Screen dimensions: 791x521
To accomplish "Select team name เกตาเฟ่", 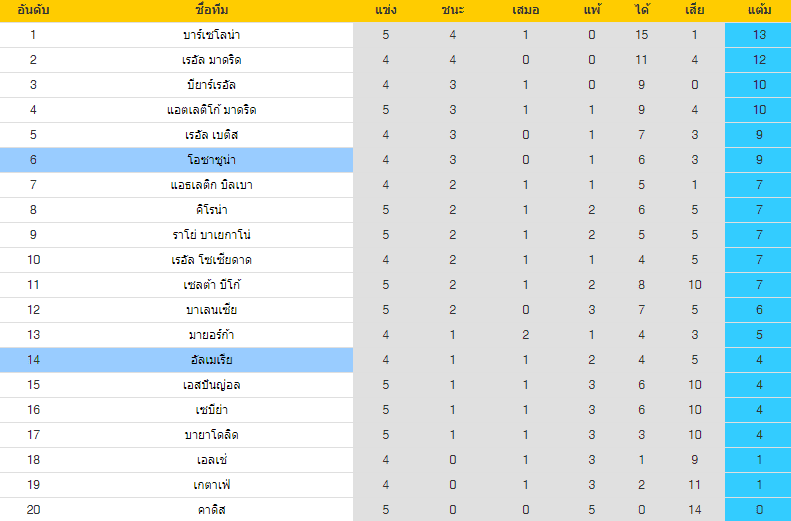I will (x=212, y=485).
